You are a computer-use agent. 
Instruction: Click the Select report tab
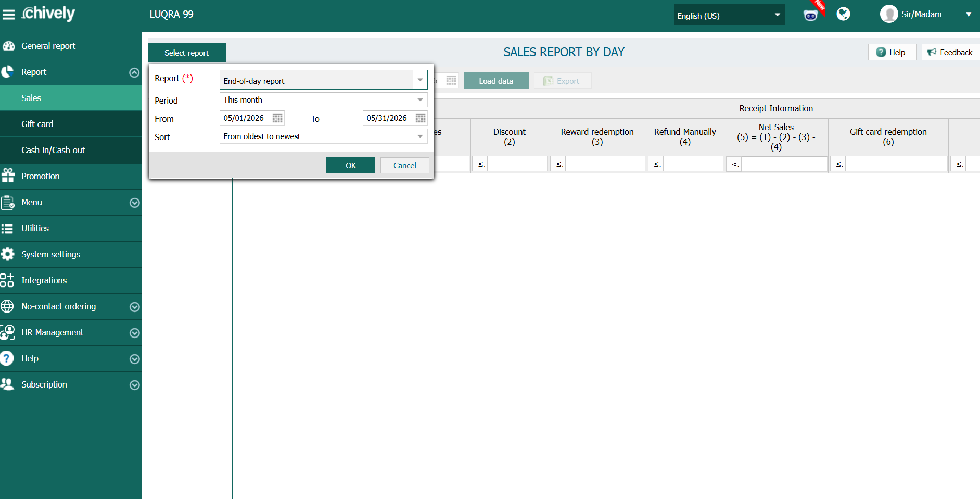click(x=186, y=53)
